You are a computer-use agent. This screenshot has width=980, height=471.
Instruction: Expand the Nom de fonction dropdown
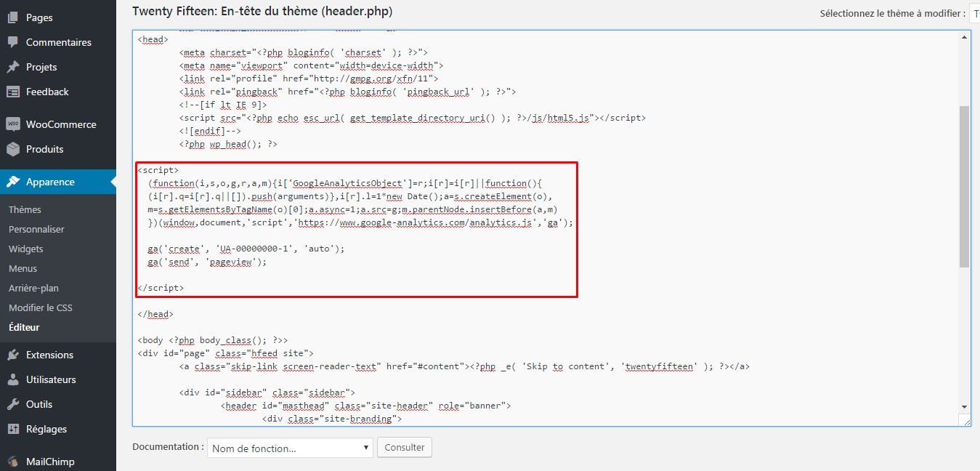(x=290, y=448)
